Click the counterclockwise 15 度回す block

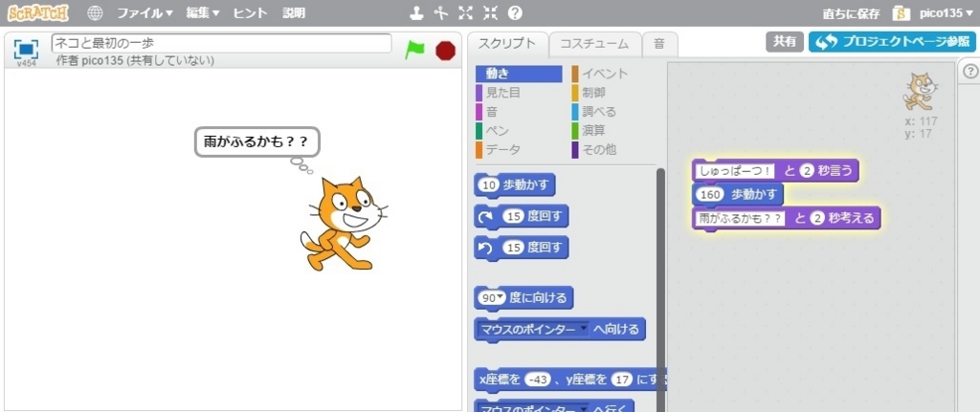(522, 248)
